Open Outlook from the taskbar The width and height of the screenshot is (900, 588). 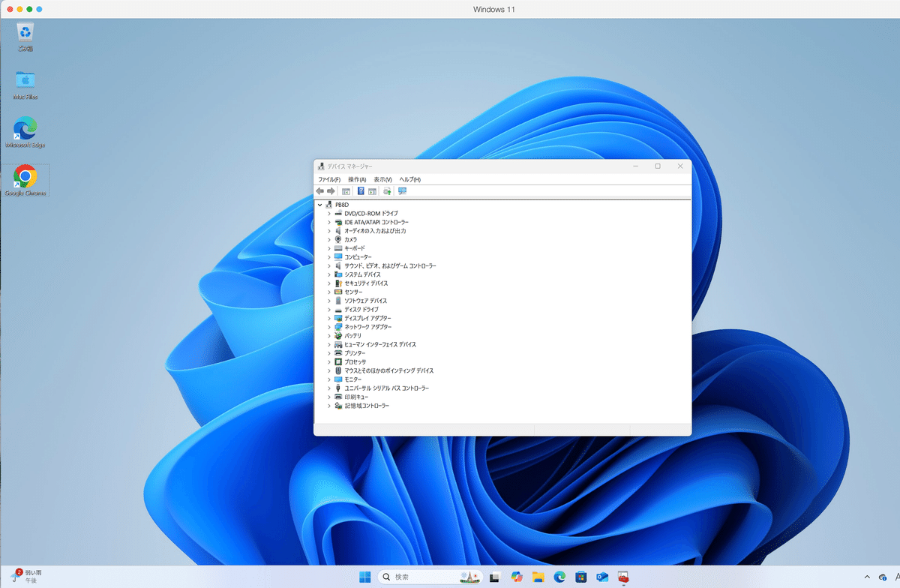pyautogui.click(x=602, y=577)
